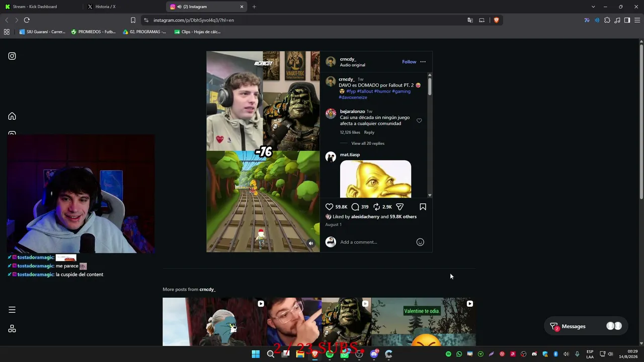Open the Windows Start menu

tap(256, 354)
